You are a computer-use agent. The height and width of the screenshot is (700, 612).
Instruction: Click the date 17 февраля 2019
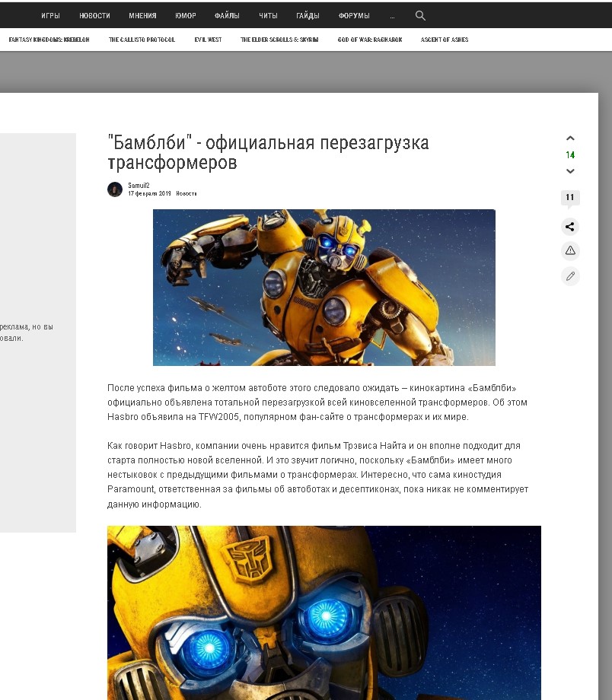pyautogui.click(x=150, y=193)
